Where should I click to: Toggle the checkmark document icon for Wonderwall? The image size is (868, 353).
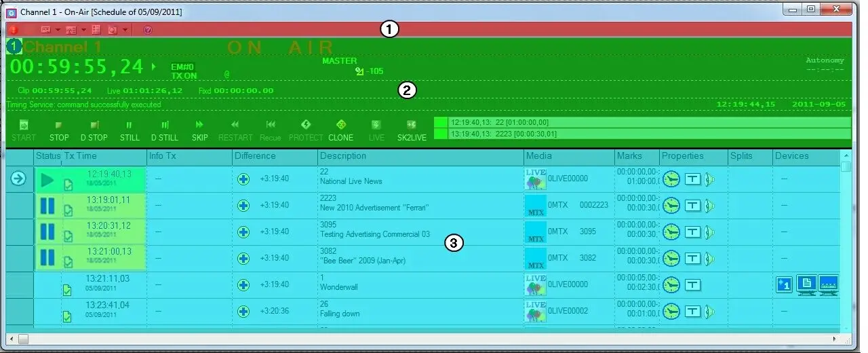tap(67, 291)
